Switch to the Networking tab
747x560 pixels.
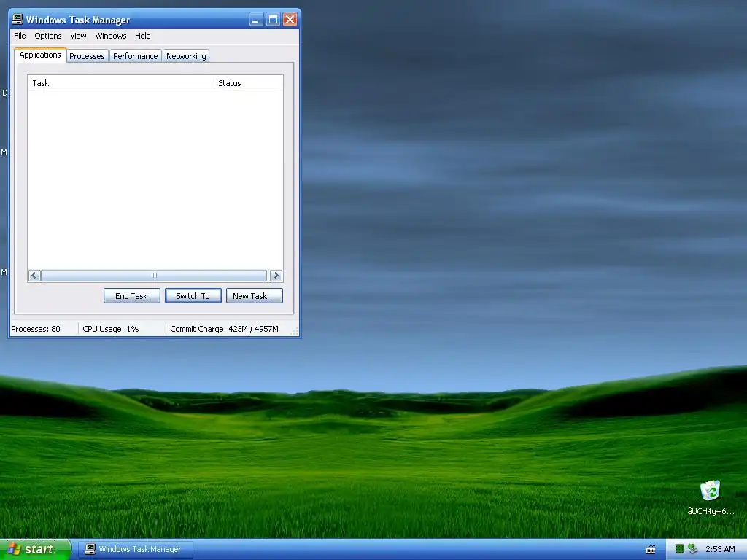pos(186,56)
